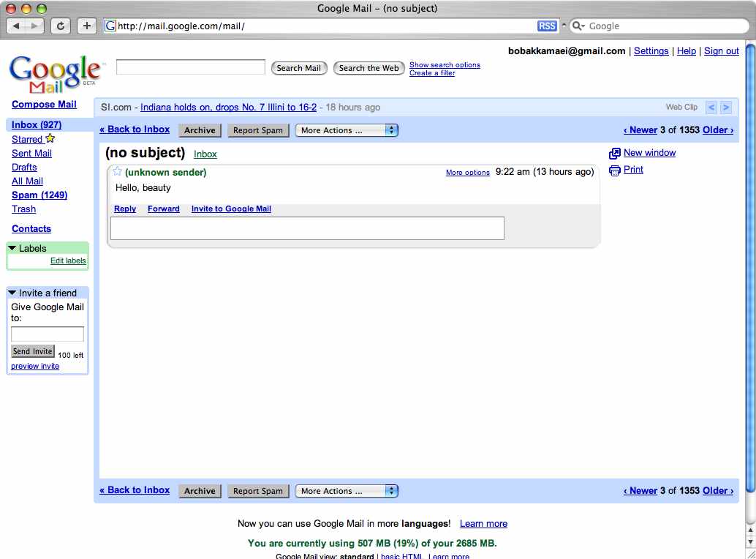Open Compose Mail
Image resolution: width=756 pixels, height=559 pixels.
pyautogui.click(x=44, y=104)
